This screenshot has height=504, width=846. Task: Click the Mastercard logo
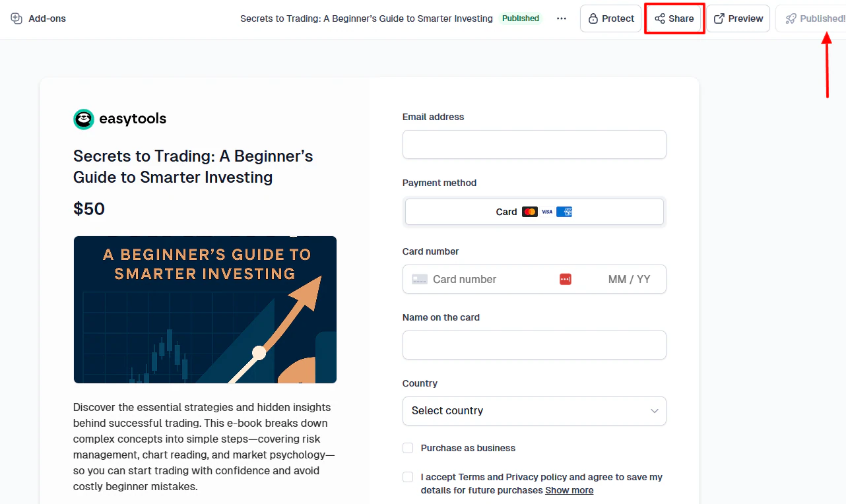(530, 212)
